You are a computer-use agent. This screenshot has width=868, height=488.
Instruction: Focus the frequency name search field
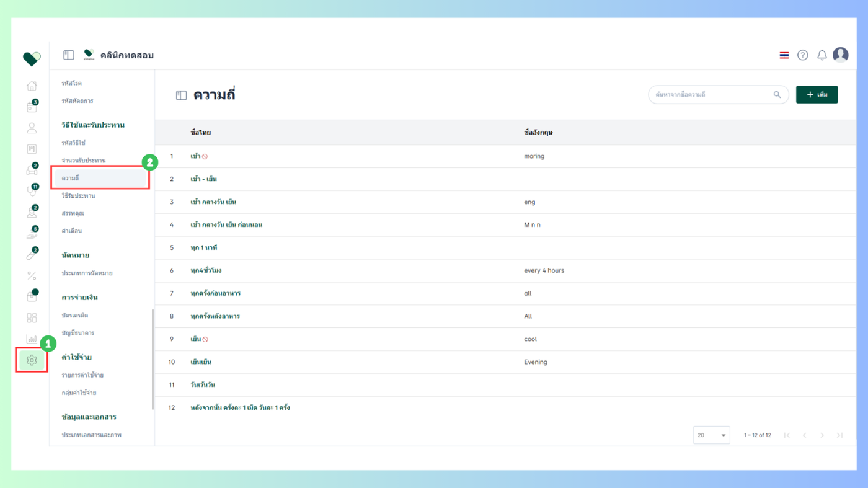pyautogui.click(x=719, y=95)
